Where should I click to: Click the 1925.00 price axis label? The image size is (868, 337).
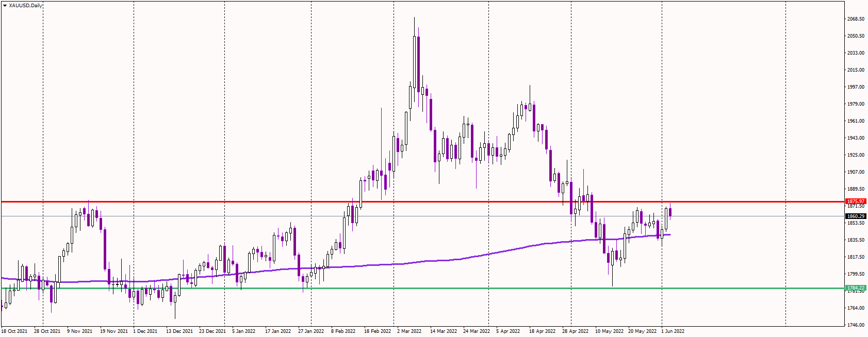tap(856, 155)
